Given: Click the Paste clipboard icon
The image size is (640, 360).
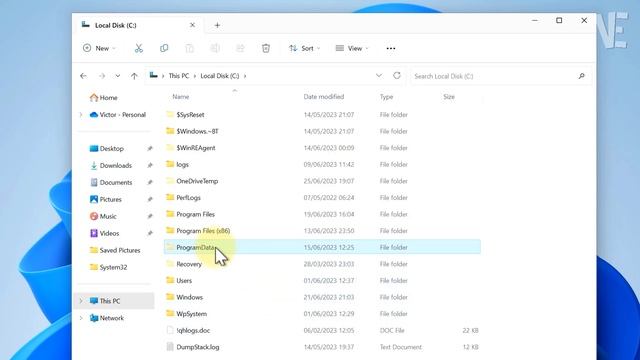Looking at the screenshot, I should [x=189, y=48].
